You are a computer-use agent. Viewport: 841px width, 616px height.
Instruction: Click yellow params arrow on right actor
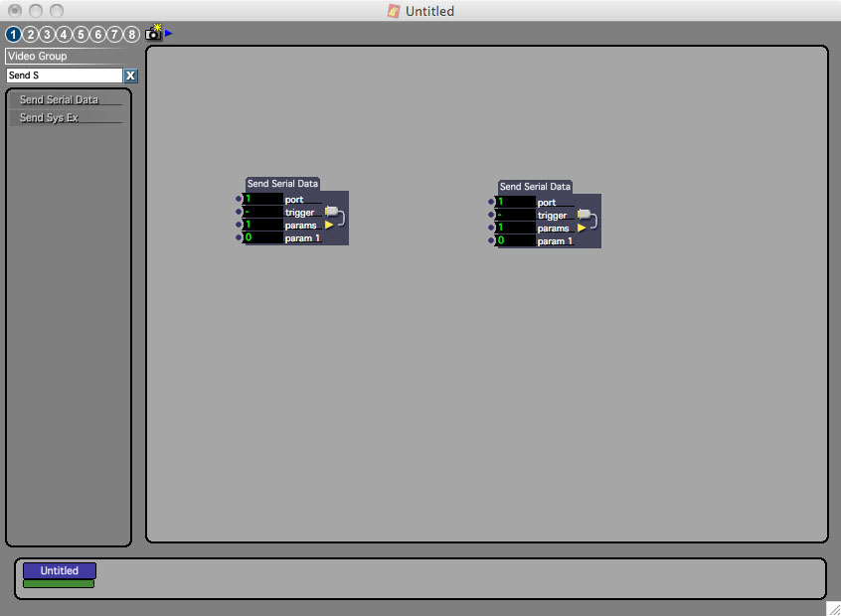(x=582, y=228)
